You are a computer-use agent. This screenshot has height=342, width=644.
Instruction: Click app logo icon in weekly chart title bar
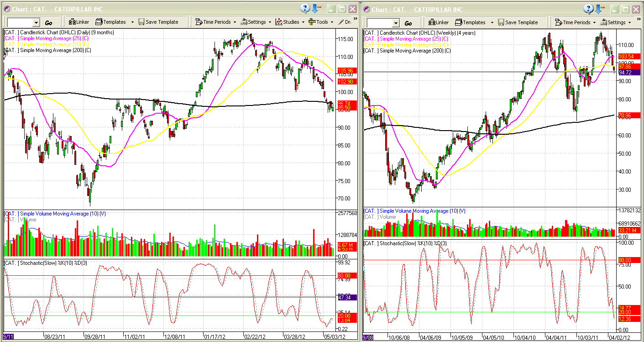(x=367, y=9)
